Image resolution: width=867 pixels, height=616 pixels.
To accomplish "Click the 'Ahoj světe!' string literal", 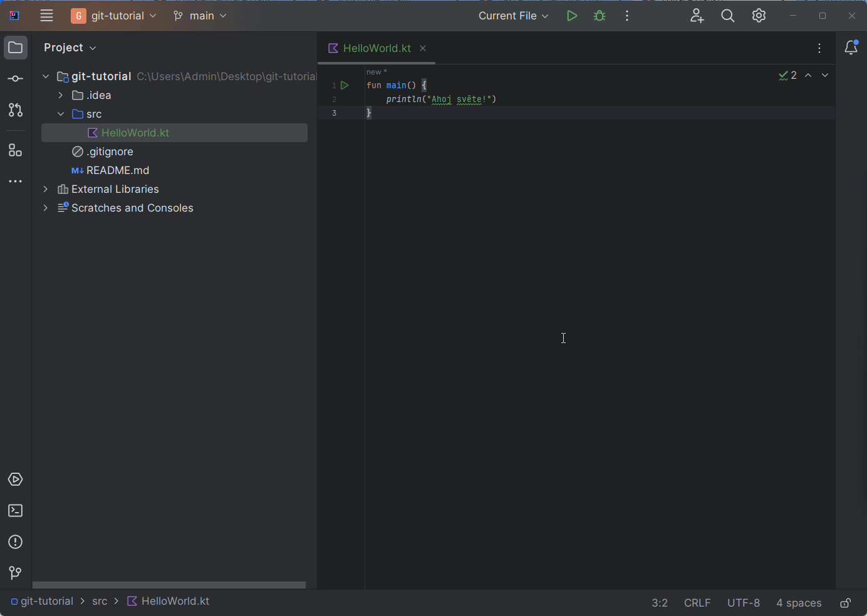I will [459, 99].
